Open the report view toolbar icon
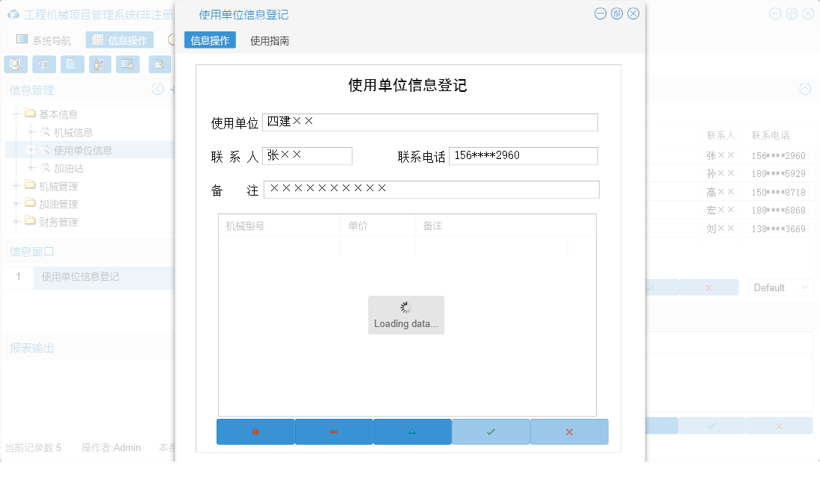 (x=44, y=64)
